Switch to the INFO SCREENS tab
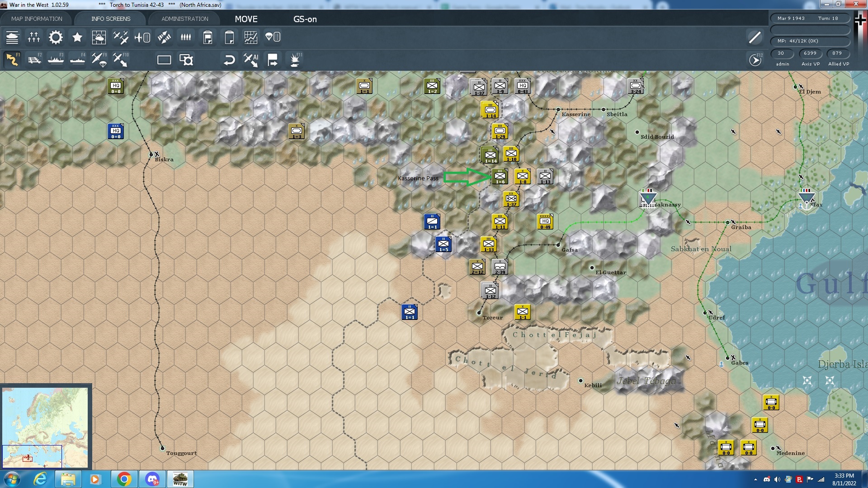The width and height of the screenshot is (868, 488). (110, 19)
